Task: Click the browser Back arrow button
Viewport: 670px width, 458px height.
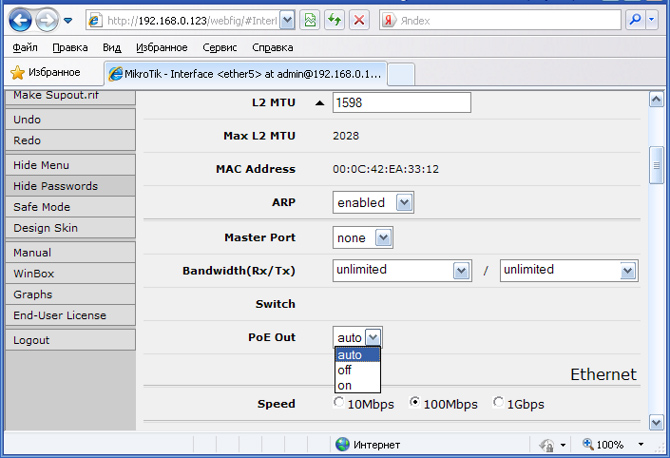Action: [x=19, y=19]
